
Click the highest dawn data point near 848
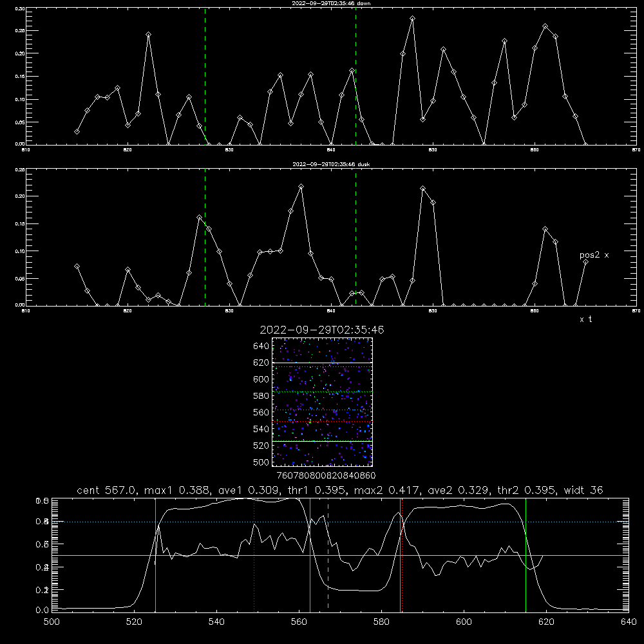pyautogui.click(x=412, y=19)
